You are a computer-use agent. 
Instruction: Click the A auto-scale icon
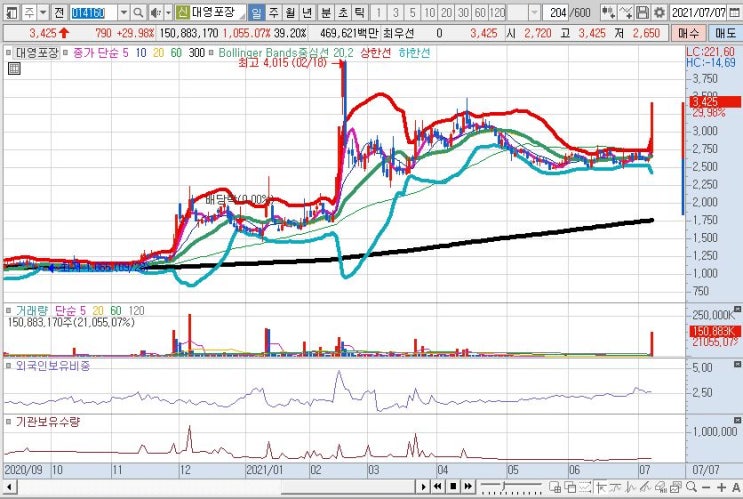(736, 487)
